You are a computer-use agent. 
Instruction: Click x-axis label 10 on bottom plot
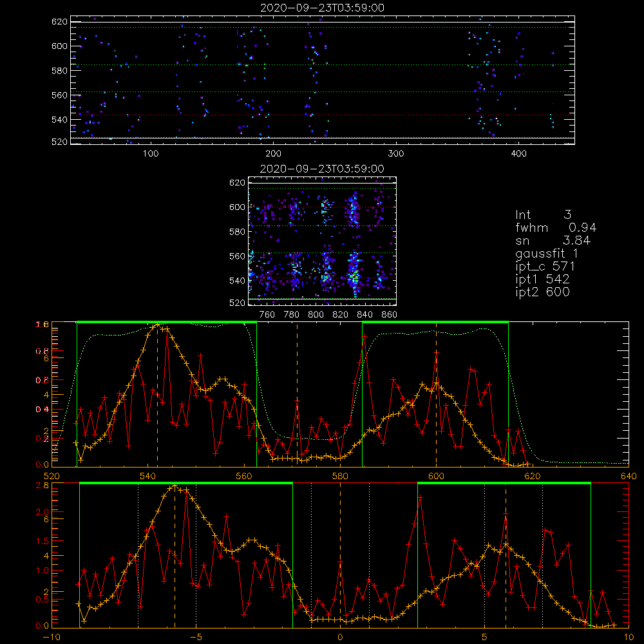pos(629,637)
